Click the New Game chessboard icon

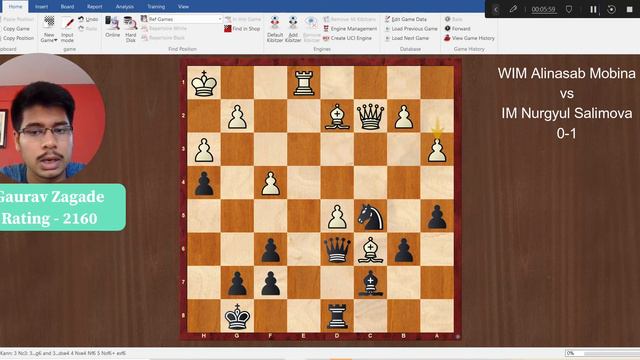point(49,22)
